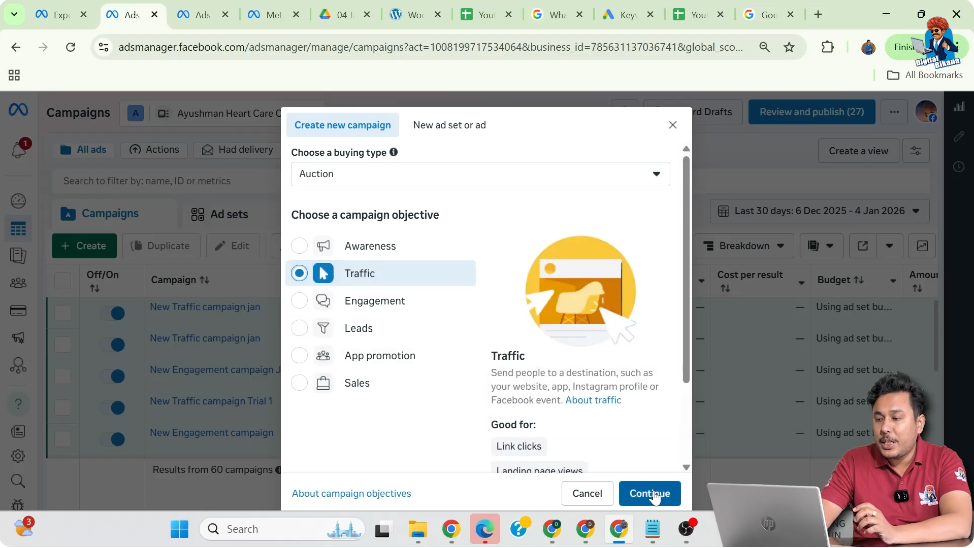Click the export share icon near Breakdown
The width and height of the screenshot is (974, 548).
click(x=863, y=246)
